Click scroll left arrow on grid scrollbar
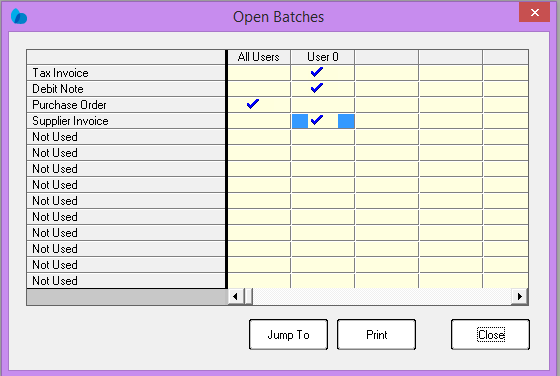Viewport: 560px width, 376px height. coord(236,296)
